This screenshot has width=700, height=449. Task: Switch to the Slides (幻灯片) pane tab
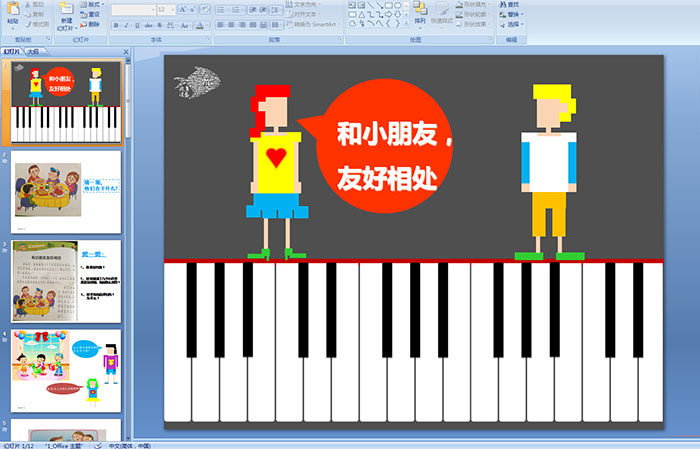[12, 52]
